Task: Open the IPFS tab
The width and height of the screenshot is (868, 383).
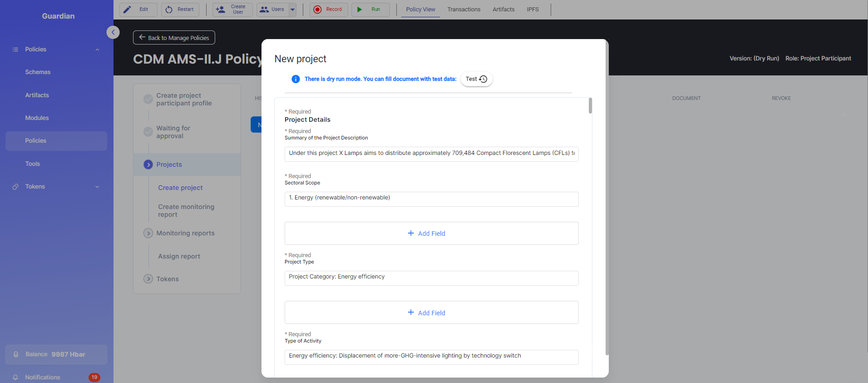Action: [533, 10]
